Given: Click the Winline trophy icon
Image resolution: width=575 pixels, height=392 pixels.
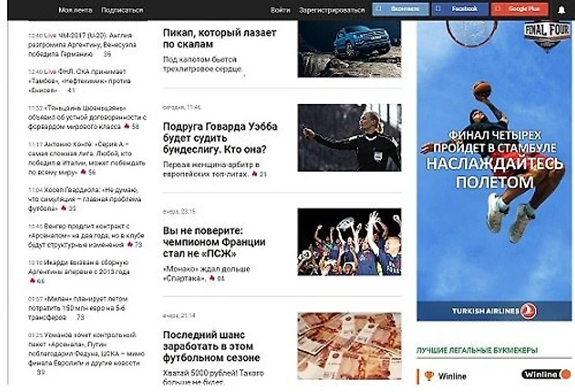Looking at the screenshot, I should click(428, 376).
